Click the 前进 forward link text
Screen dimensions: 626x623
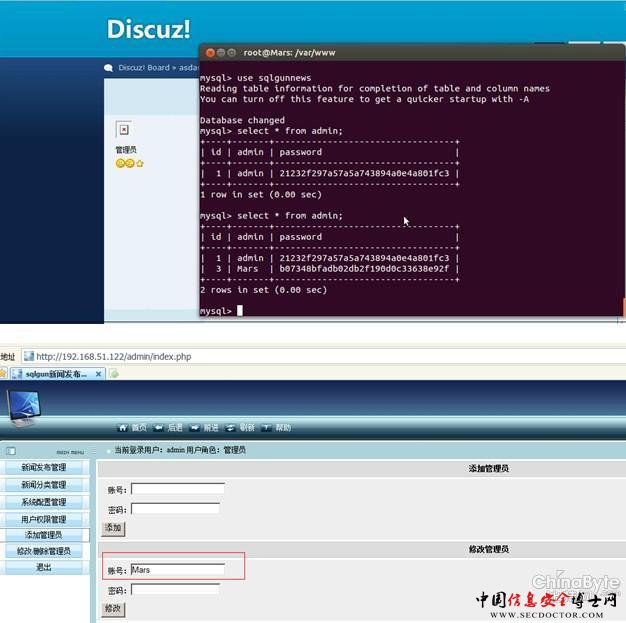[211, 428]
